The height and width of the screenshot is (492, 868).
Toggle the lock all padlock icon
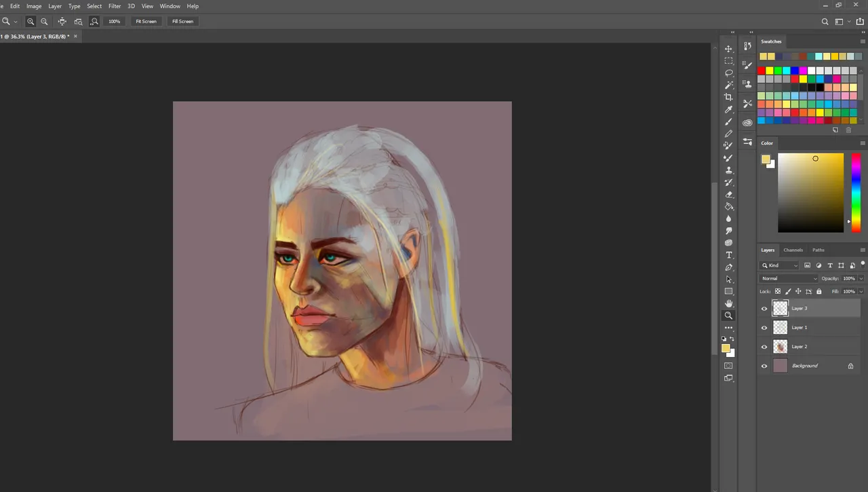click(x=818, y=291)
